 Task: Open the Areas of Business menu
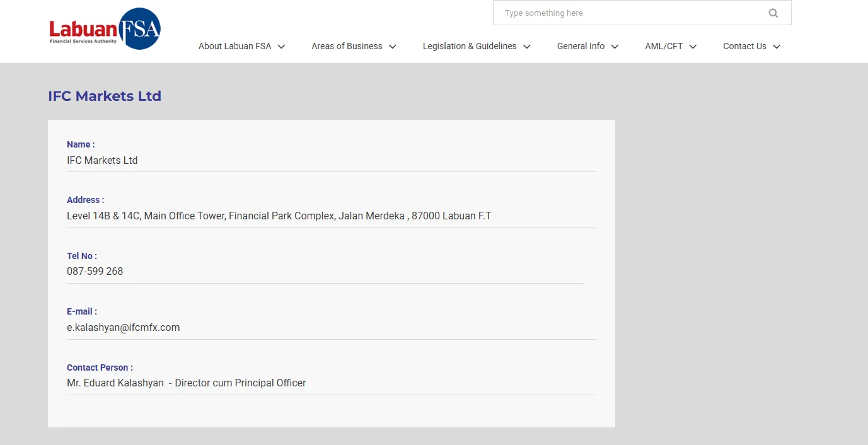tap(347, 46)
